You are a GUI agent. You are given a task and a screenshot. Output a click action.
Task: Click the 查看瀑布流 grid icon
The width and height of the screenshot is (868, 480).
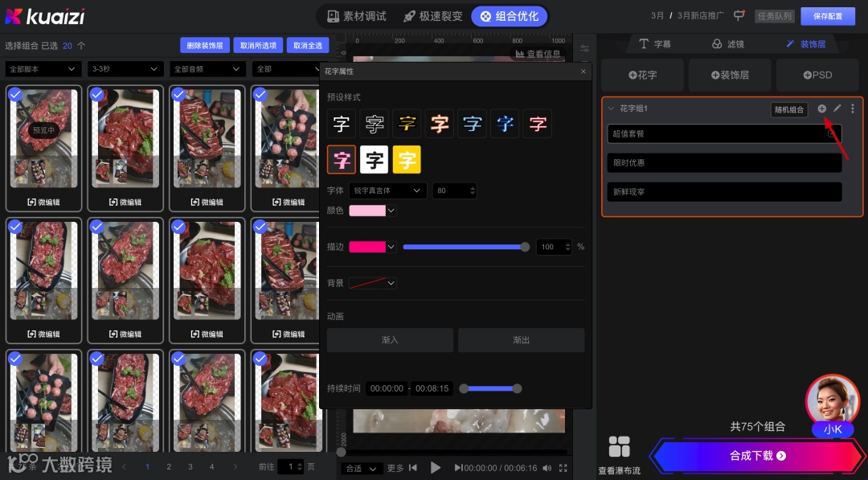pyautogui.click(x=619, y=446)
